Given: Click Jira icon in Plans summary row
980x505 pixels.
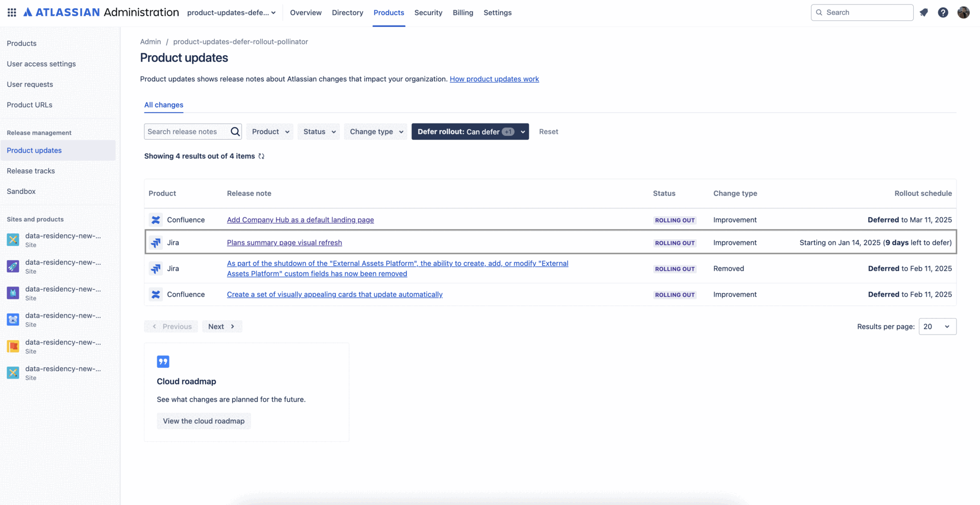Looking at the screenshot, I should coord(156,243).
